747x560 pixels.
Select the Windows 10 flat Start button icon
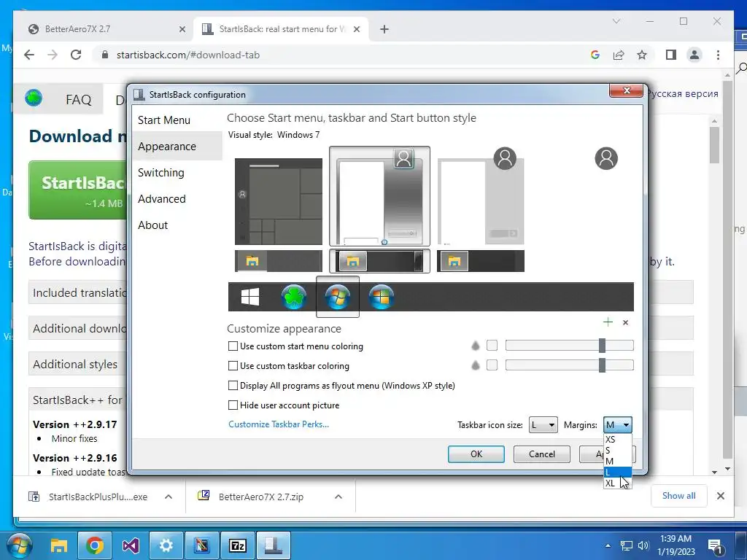(250, 297)
